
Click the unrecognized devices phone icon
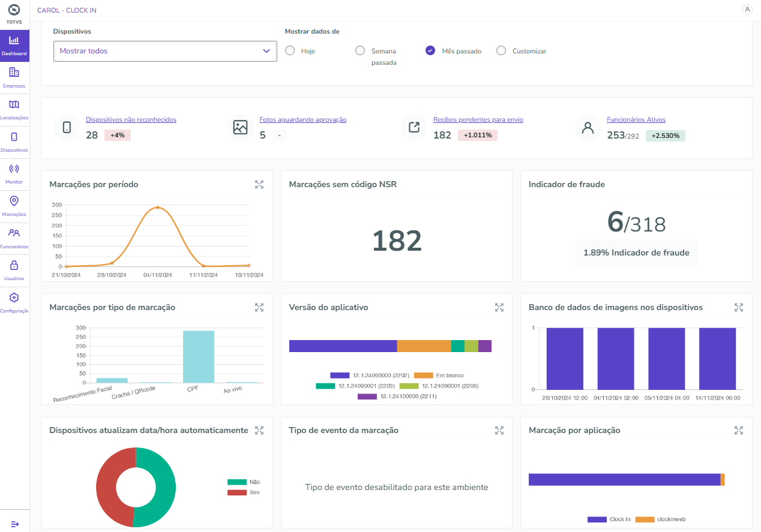[67, 127]
